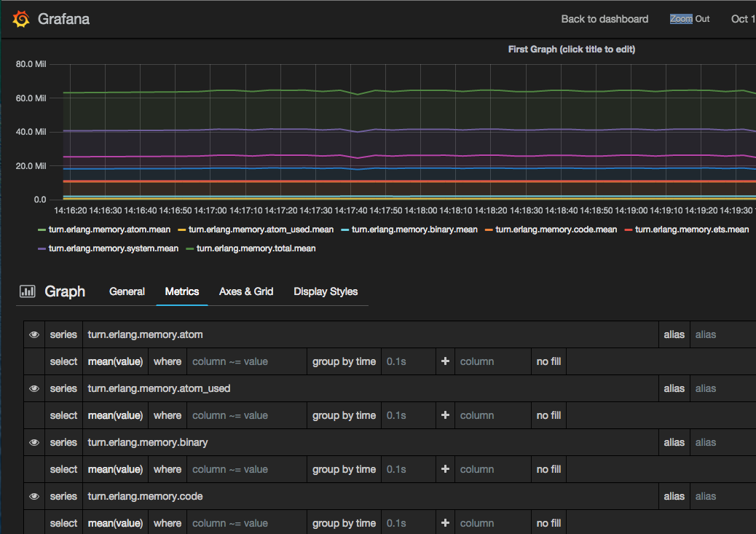Click the Zoom Out button
The width and height of the screenshot is (756, 534).
point(689,19)
